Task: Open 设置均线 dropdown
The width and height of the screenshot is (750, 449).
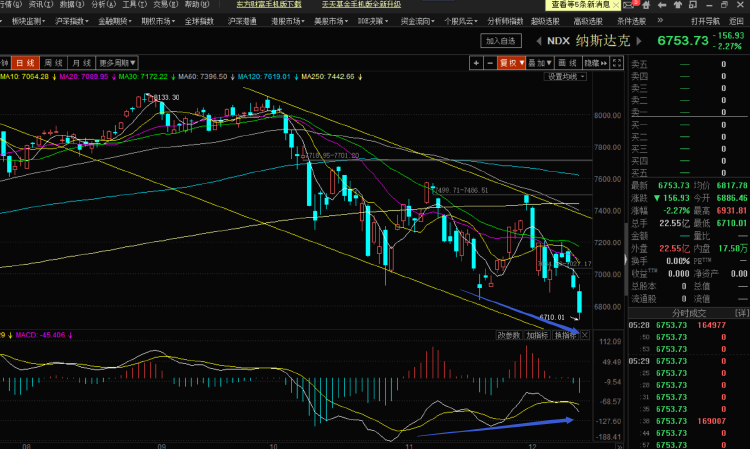Action: [x=565, y=77]
